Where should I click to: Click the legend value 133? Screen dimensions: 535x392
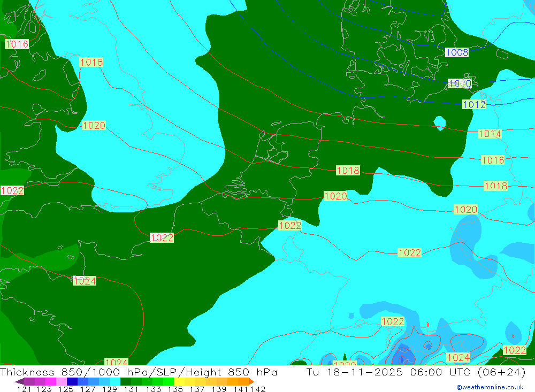pyautogui.click(x=153, y=389)
